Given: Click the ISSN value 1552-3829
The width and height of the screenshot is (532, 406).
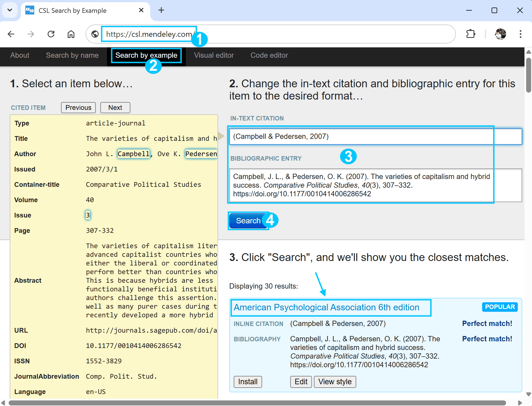Looking at the screenshot, I should [x=104, y=361].
